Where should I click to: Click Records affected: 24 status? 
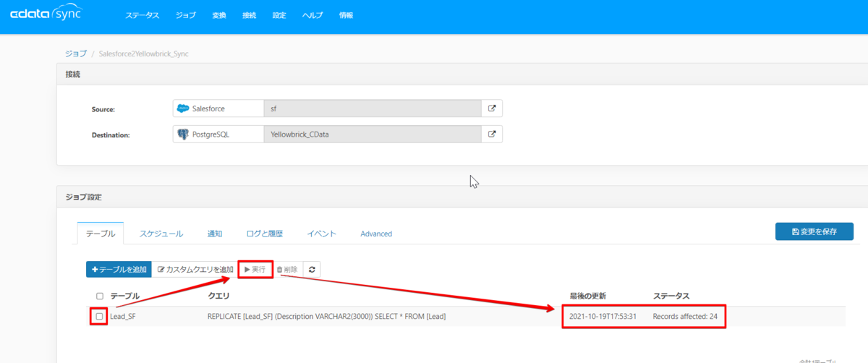(x=685, y=316)
